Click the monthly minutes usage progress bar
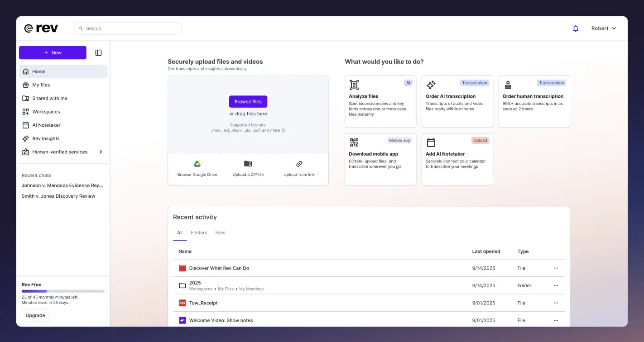Screen dimensions: 644x342 [63, 291]
